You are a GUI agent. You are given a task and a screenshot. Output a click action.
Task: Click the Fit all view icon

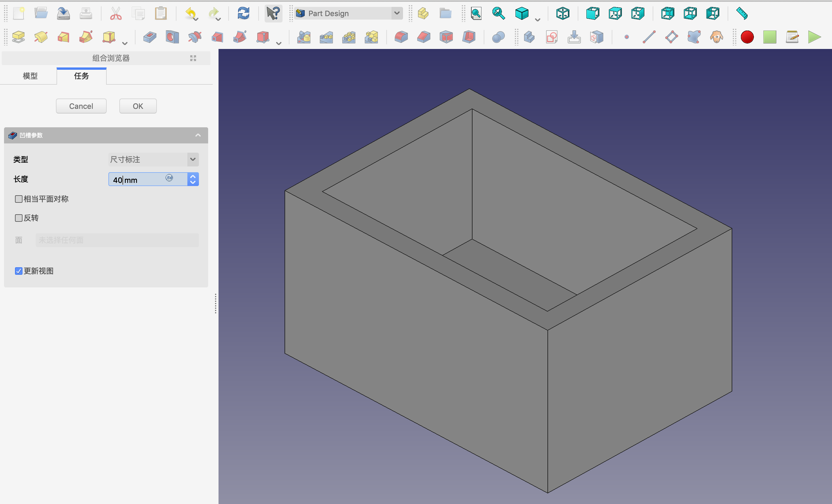tap(476, 14)
